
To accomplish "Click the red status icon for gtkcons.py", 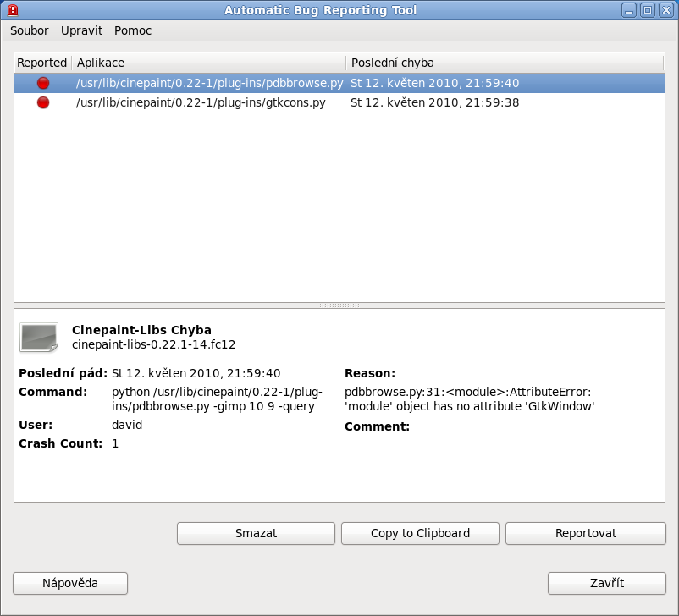I will [x=43, y=102].
